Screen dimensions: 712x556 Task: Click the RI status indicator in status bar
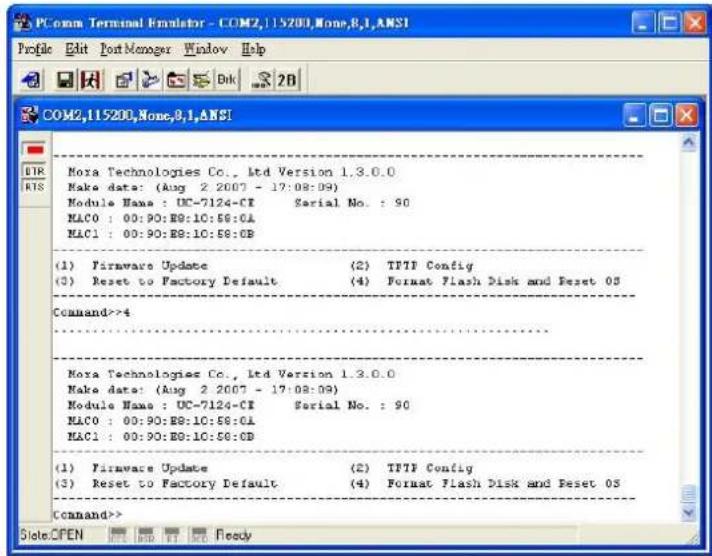pos(172,535)
